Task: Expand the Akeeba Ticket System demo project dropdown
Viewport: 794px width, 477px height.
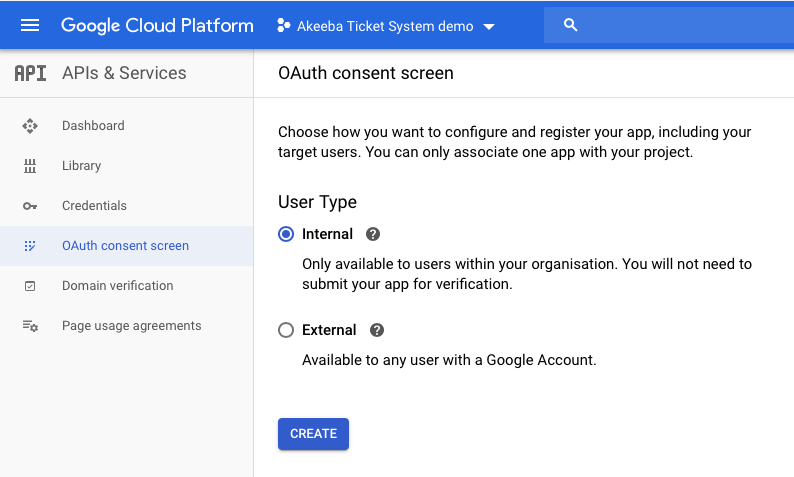Action: pyautogui.click(x=489, y=27)
